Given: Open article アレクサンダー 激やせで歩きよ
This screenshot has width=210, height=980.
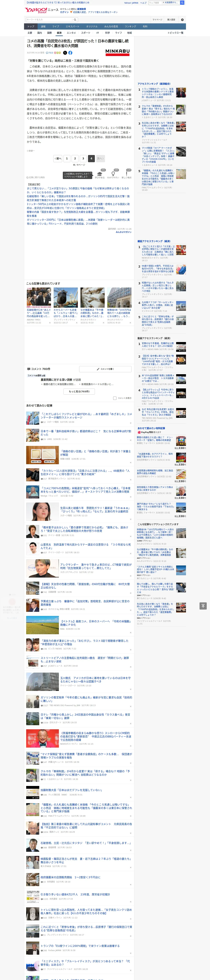Looking at the screenshot, I should (96, 566).
